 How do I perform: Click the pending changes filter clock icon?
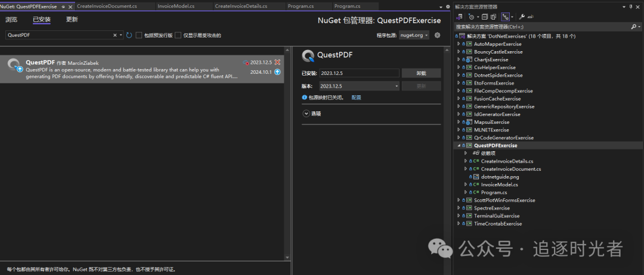tap(471, 17)
